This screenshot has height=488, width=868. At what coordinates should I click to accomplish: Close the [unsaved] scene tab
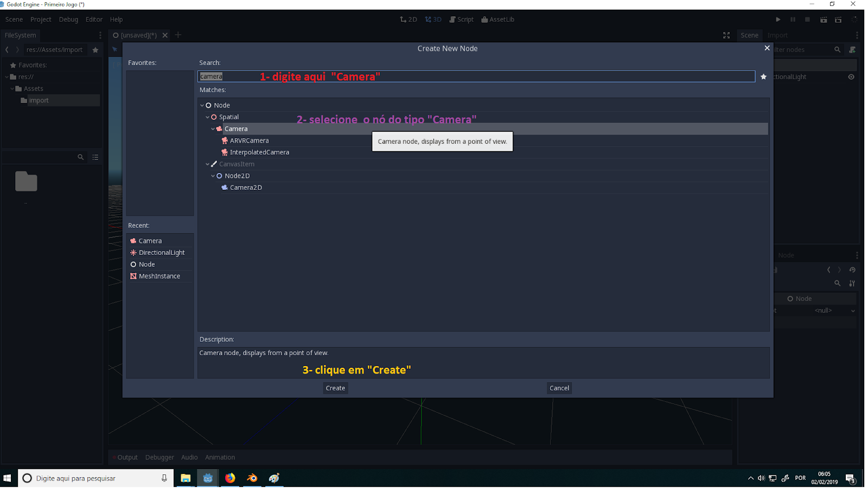pos(165,35)
